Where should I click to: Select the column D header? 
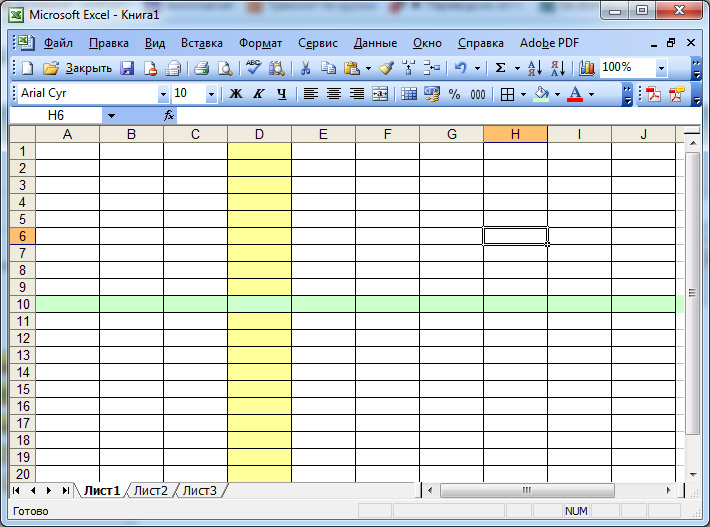[259, 135]
